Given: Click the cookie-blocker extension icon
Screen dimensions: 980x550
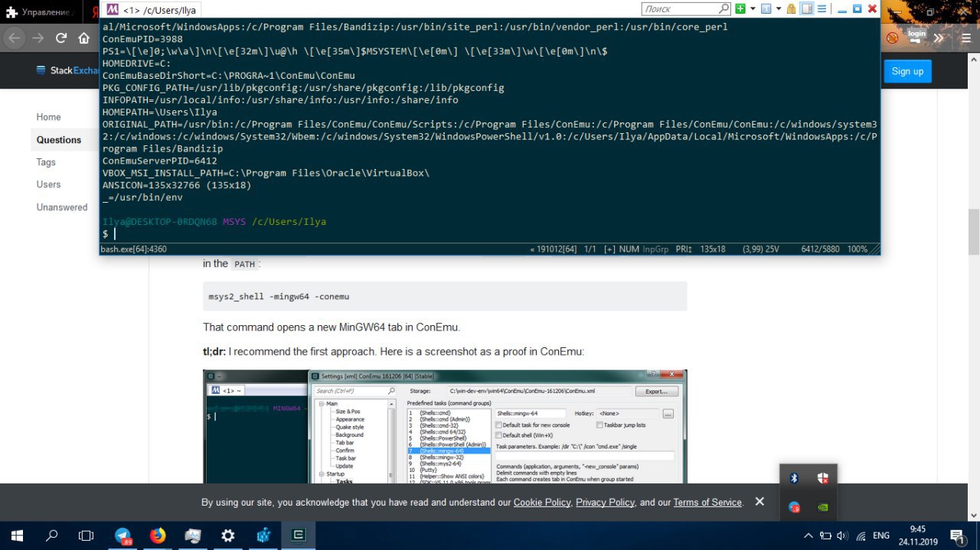Looking at the screenshot, I should [892, 37].
